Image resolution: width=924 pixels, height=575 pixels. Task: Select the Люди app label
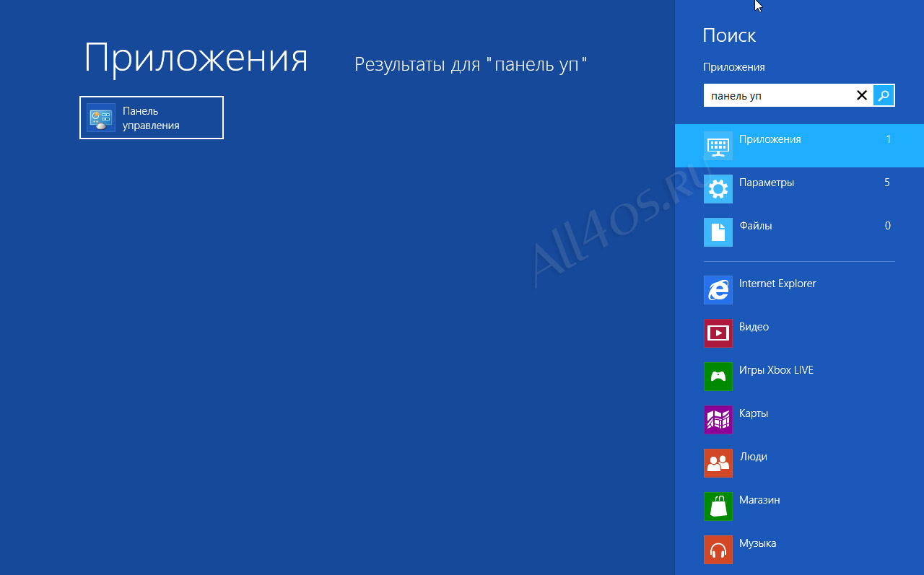pyautogui.click(x=753, y=457)
